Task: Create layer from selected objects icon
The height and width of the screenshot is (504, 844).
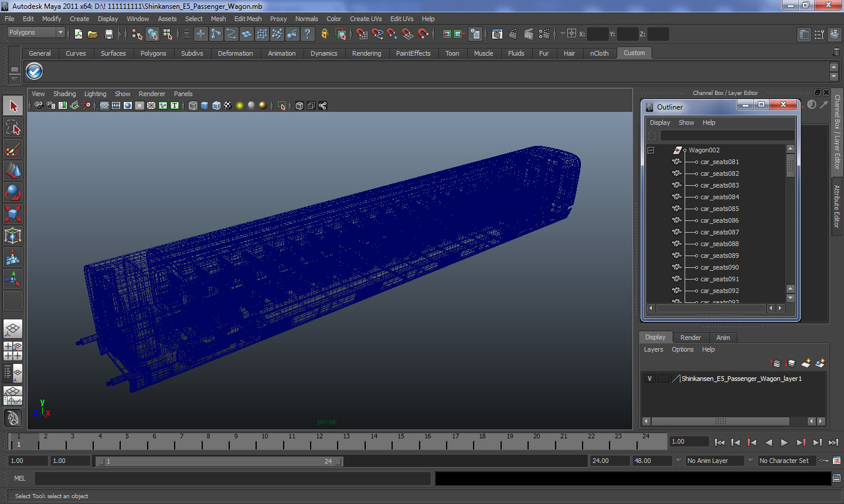Action: (820, 363)
